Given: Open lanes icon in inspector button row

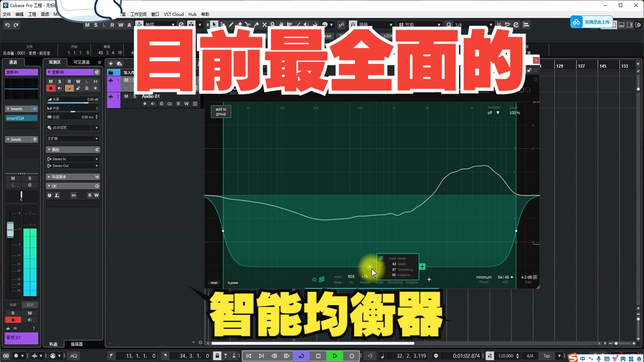Looking at the screenshot, I should pos(87,88).
